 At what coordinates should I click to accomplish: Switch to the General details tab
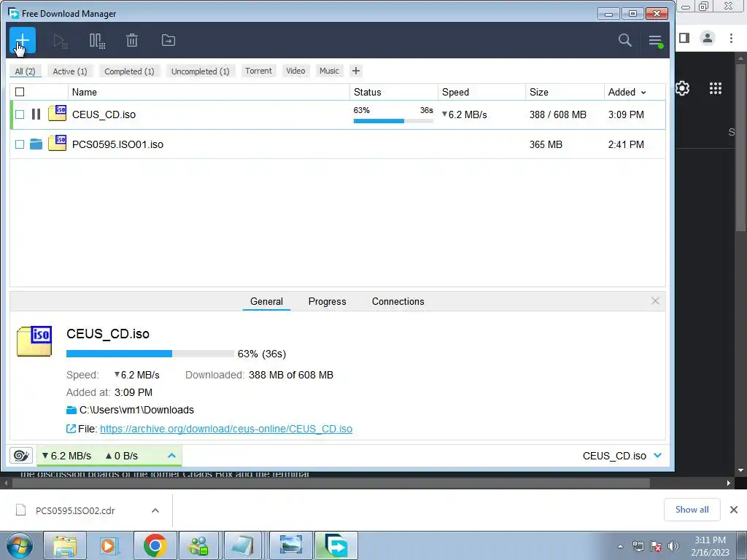pyautogui.click(x=266, y=301)
